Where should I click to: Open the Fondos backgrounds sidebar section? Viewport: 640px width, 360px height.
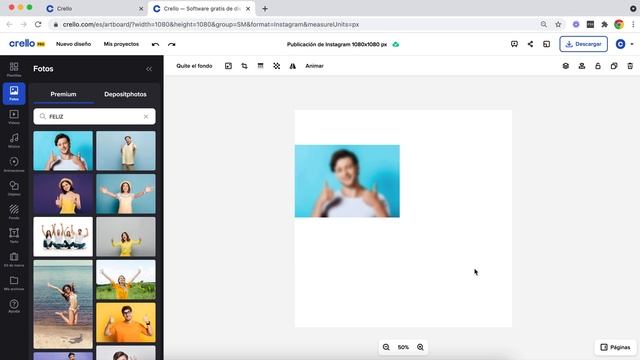(14, 211)
